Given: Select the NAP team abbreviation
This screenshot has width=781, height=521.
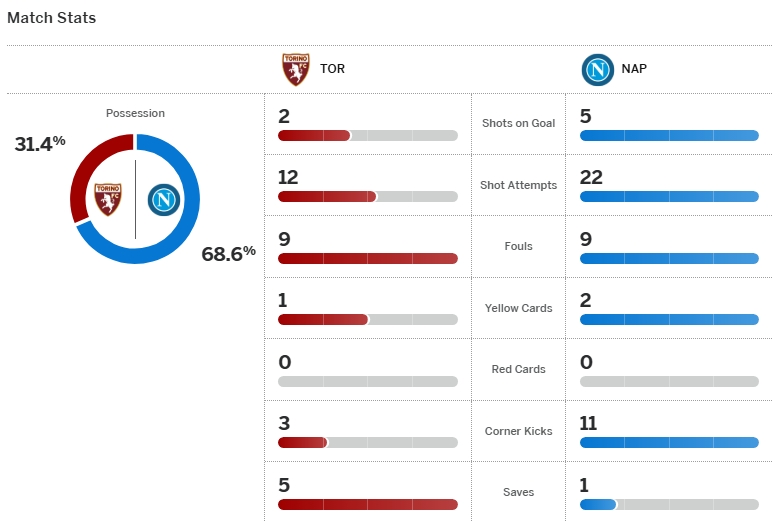Looking at the screenshot, I should coord(634,70).
